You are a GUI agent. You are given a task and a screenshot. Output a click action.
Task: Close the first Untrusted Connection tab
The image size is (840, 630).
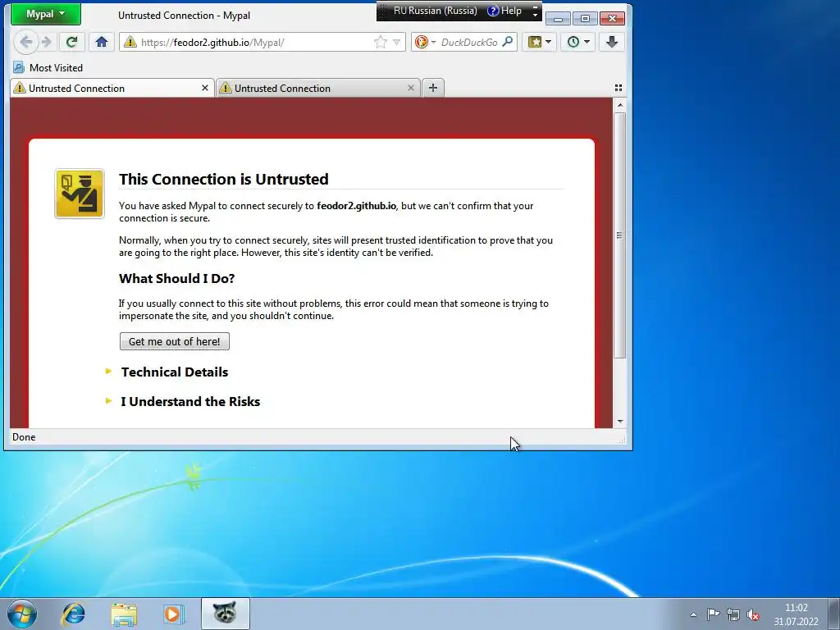[x=204, y=88]
